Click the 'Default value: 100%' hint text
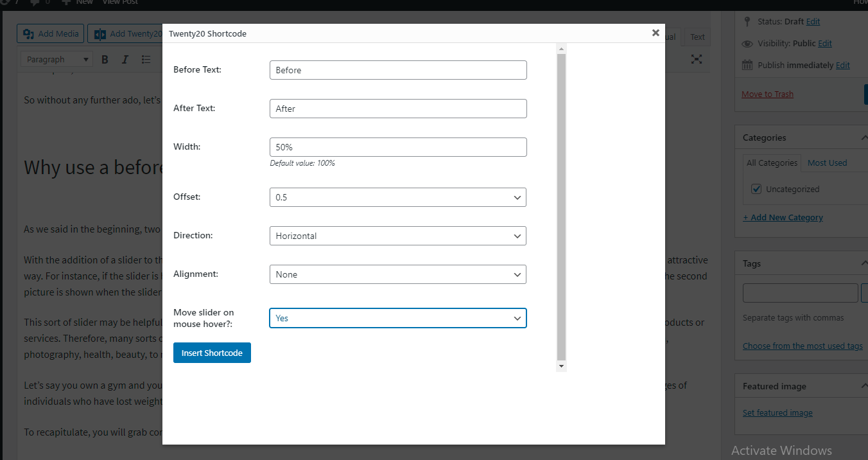 302,163
